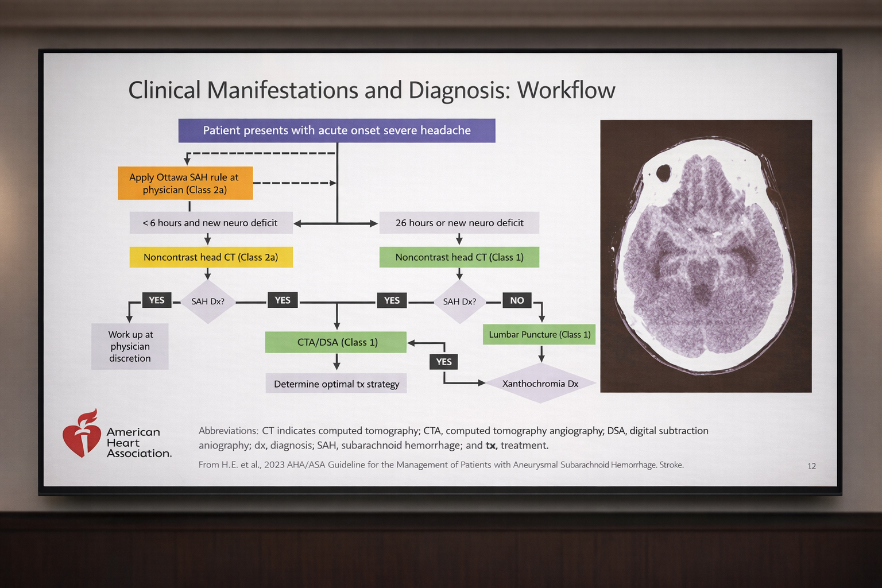Click the slide title 'Clinical Manifestations and Diagnosis: Workflow'
882x588 pixels.
(371, 90)
